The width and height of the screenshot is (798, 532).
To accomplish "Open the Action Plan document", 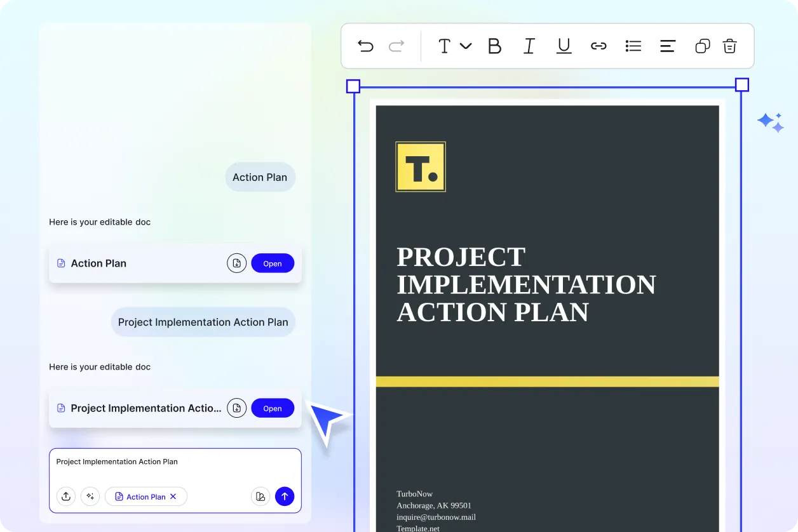I will coord(273,263).
